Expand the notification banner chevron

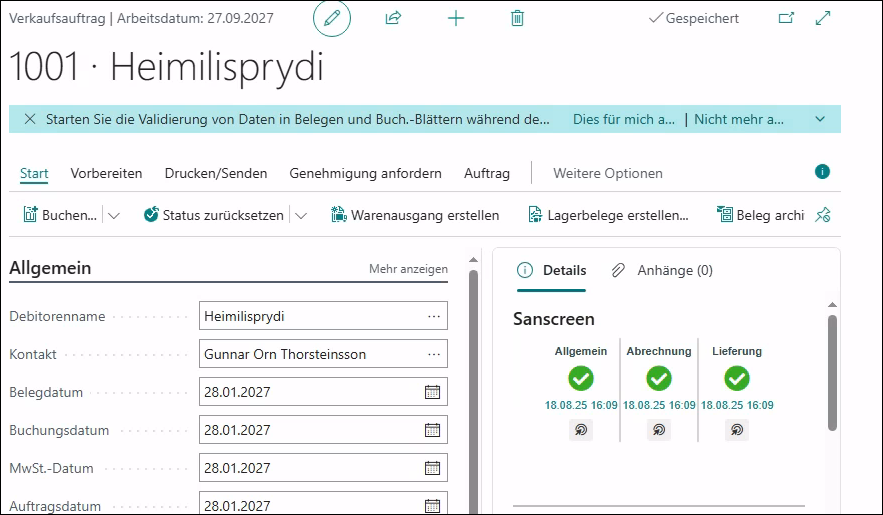[820, 120]
